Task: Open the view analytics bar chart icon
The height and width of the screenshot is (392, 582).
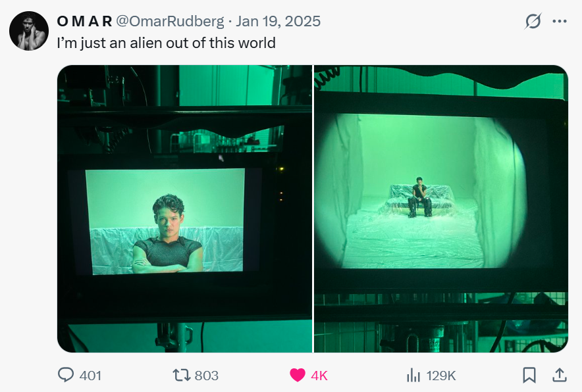Action: [x=413, y=375]
